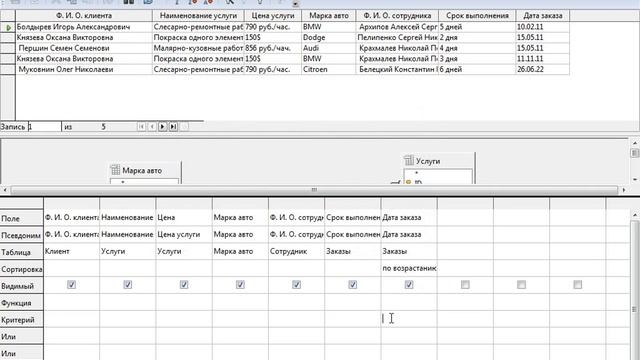The width and height of the screenshot is (640, 360).
Task: Select Муковнин Олег Николаеви cell
Action: tap(84, 69)
